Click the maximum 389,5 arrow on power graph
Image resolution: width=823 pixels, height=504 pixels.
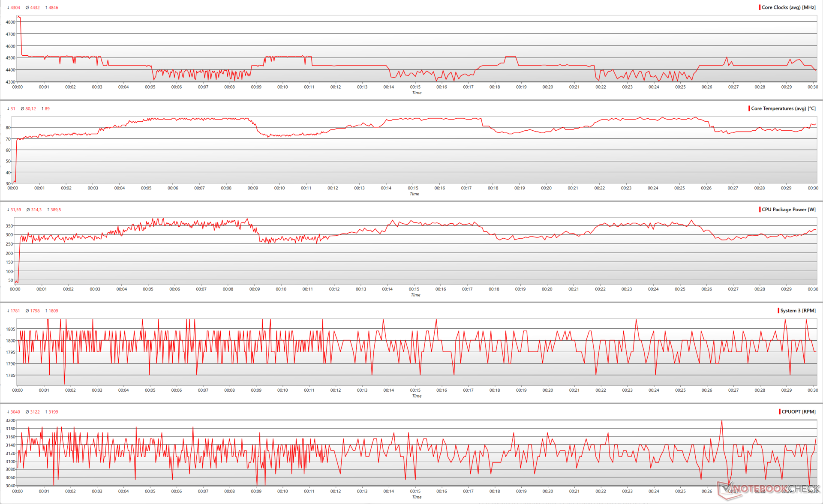[48, 210]
